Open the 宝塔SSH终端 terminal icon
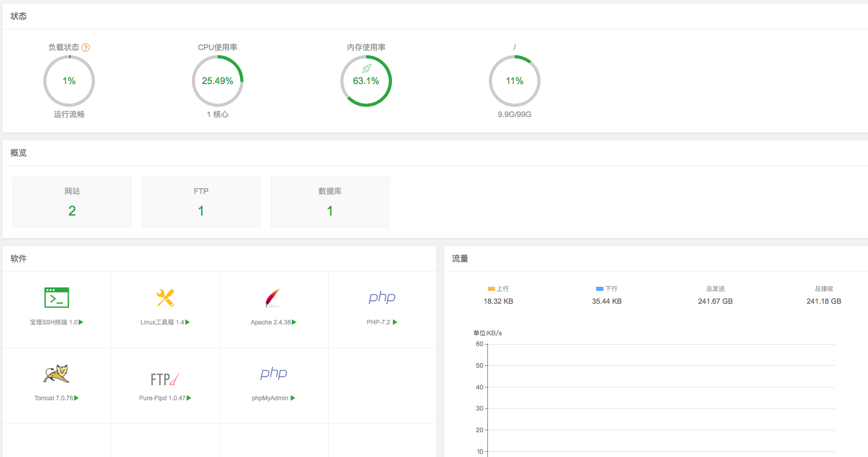Viewport: 868px width, 457px height. click(57, 298)
